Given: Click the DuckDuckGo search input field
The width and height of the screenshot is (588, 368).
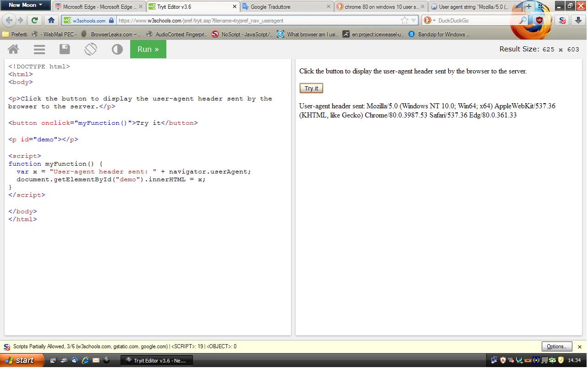Looking at the screenshot, I should pos(477,20).
